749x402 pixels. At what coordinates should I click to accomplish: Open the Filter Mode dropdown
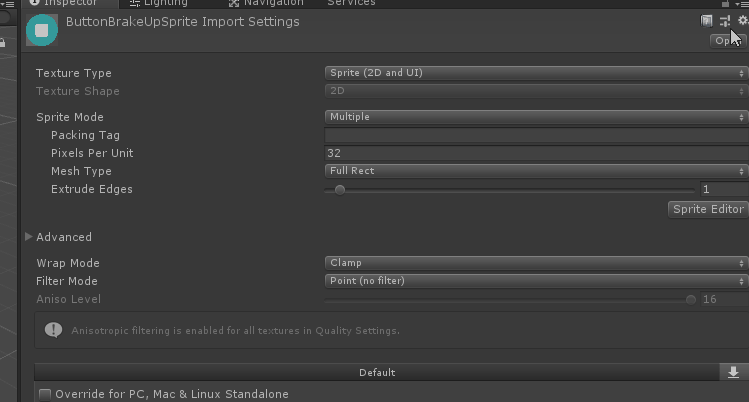coord(536,281)
